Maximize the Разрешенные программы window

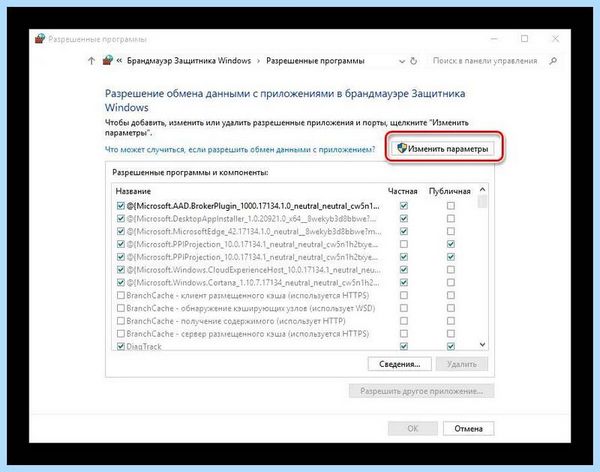coord(525,39)
